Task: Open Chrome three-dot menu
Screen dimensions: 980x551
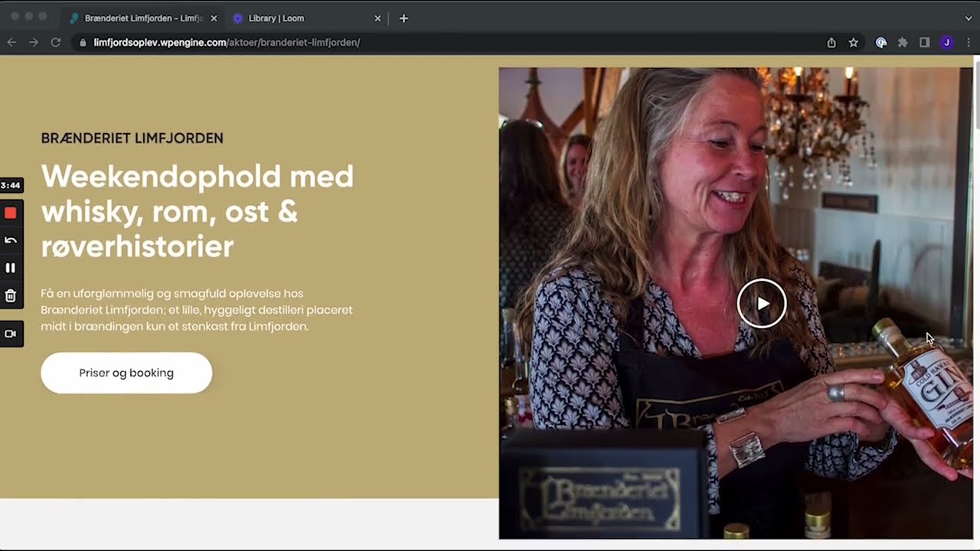Action: [x=969, y=43]
